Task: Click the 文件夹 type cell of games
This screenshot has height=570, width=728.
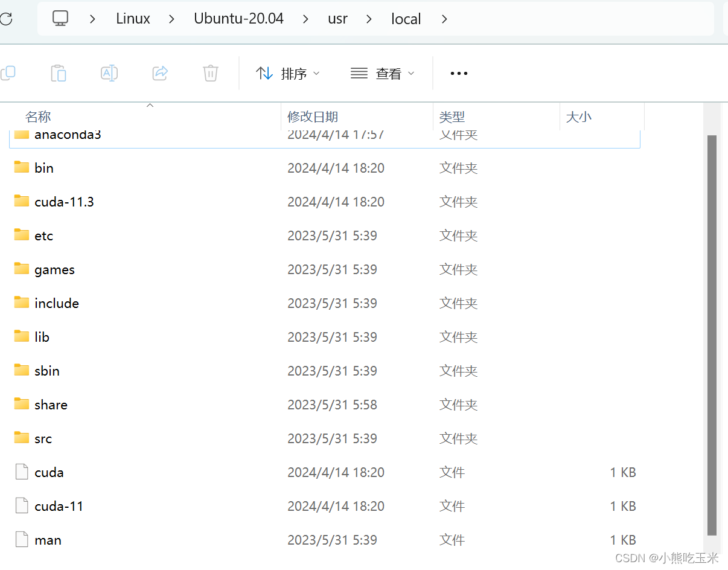Action: 459,269
